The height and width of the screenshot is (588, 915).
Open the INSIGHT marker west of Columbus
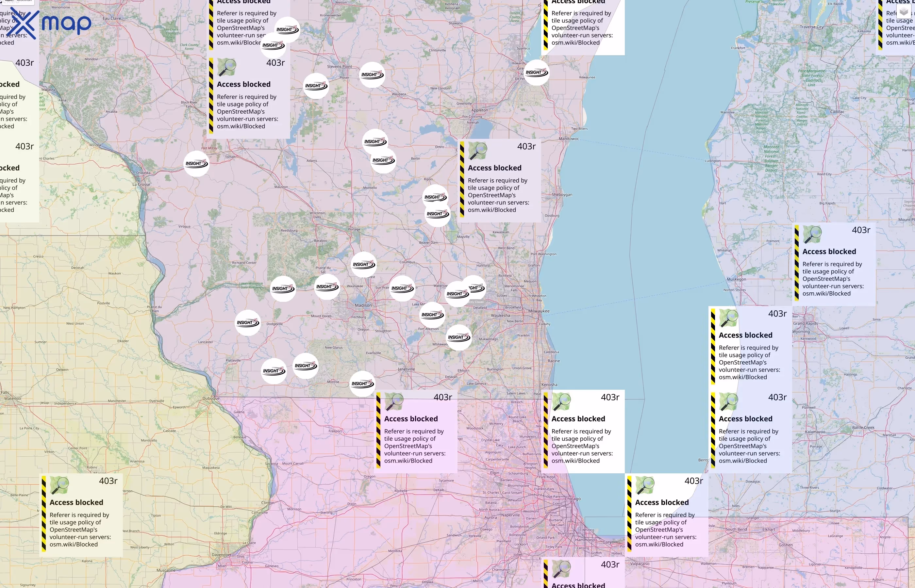tap(364, 265)
